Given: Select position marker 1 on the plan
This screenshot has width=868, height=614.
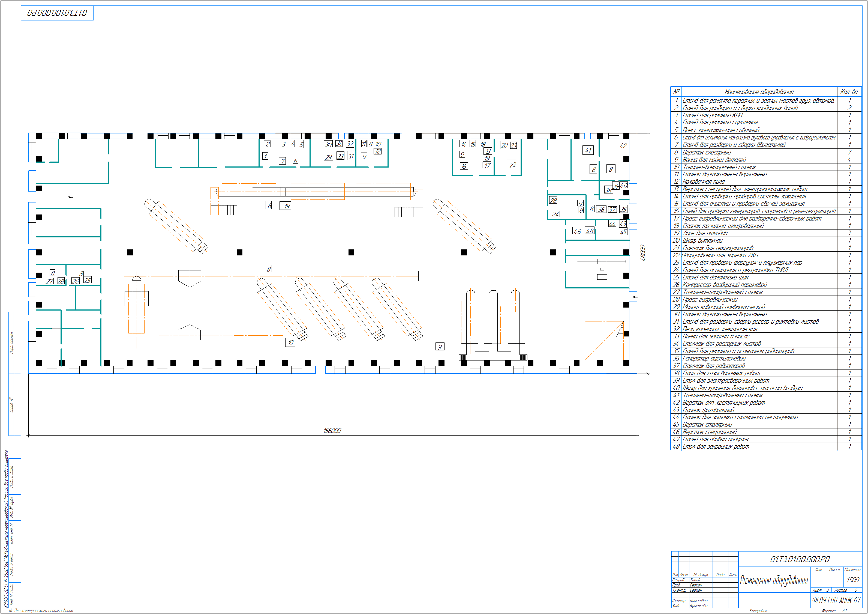Looking at the screenshot, I should (265, 156).
